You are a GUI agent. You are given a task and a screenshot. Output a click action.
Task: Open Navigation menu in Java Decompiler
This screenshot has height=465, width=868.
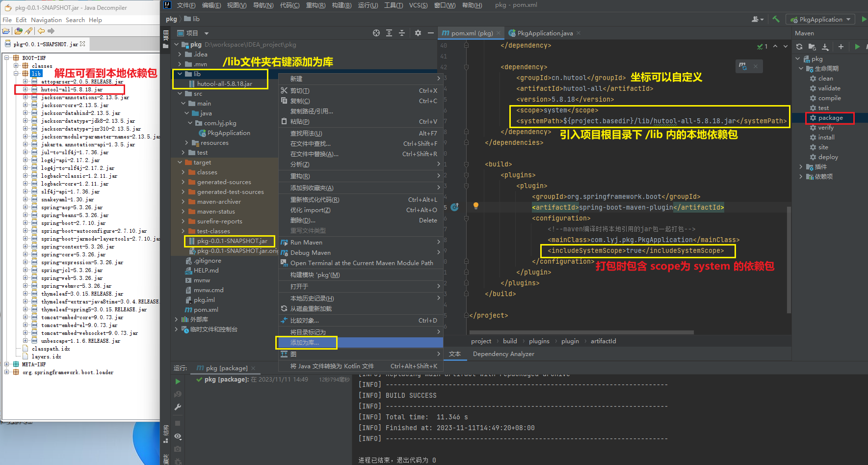click(x=46, y=20)
